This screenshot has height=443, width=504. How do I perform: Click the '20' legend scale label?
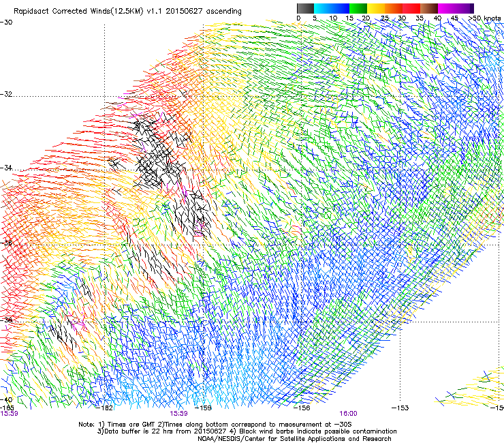(366, 18)
